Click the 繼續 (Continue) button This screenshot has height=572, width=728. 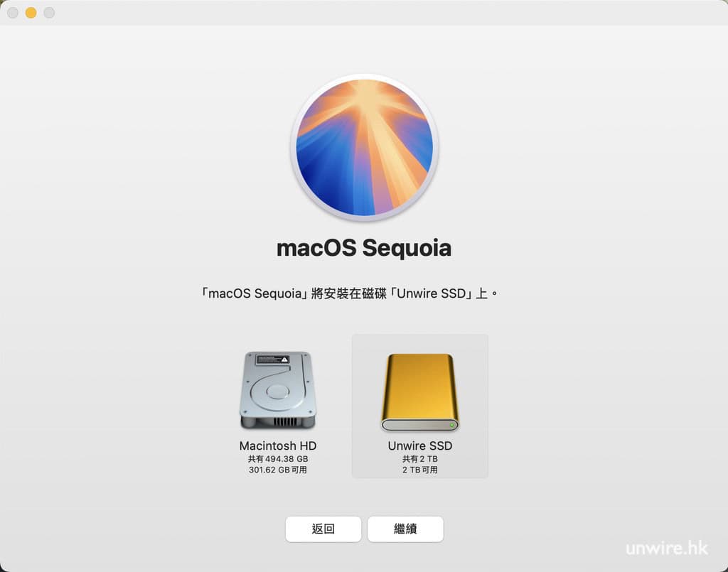405,529
